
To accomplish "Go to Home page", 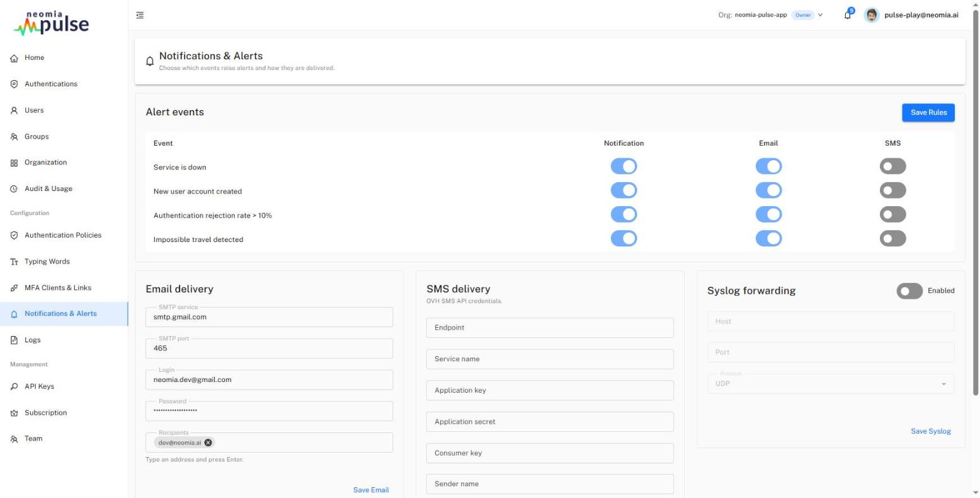I will click(64, 58).
